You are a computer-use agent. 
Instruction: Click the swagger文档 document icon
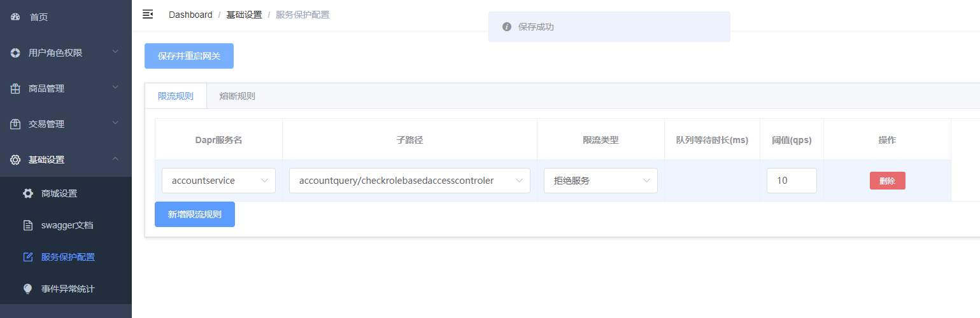[x=28, y=225]
